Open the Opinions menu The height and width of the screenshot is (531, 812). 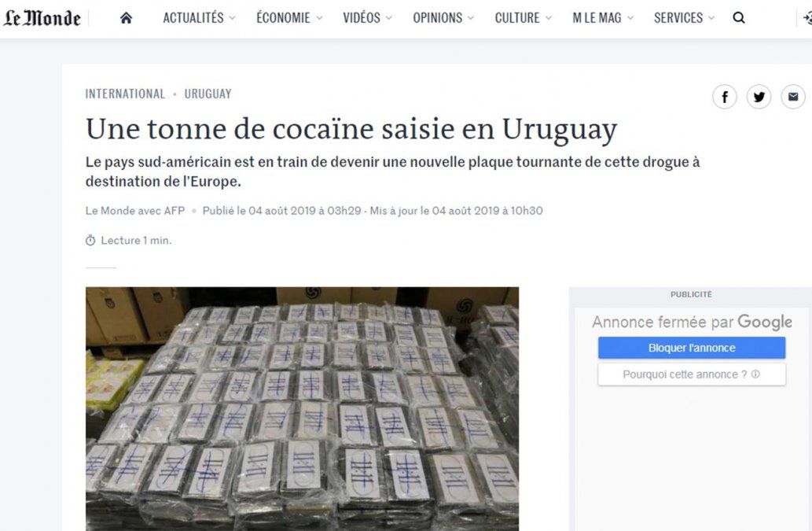(x=443, y=18)
